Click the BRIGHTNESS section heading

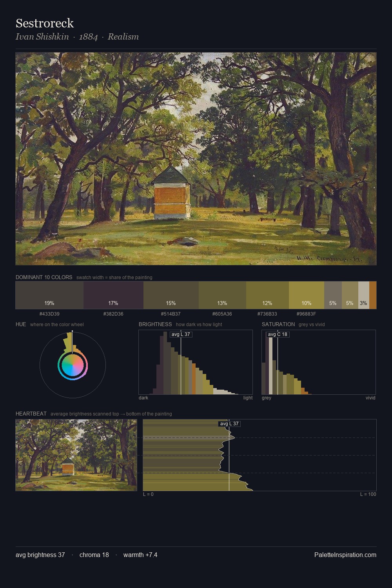pyautogui.click(x=155, y=324)
